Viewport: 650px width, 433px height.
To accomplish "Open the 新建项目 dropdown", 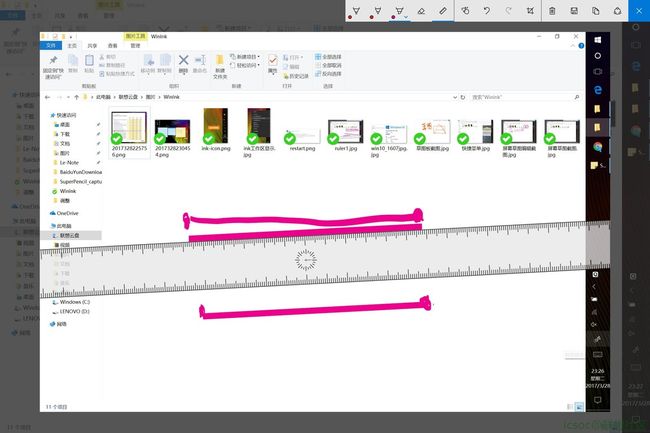I will (245, 57).
